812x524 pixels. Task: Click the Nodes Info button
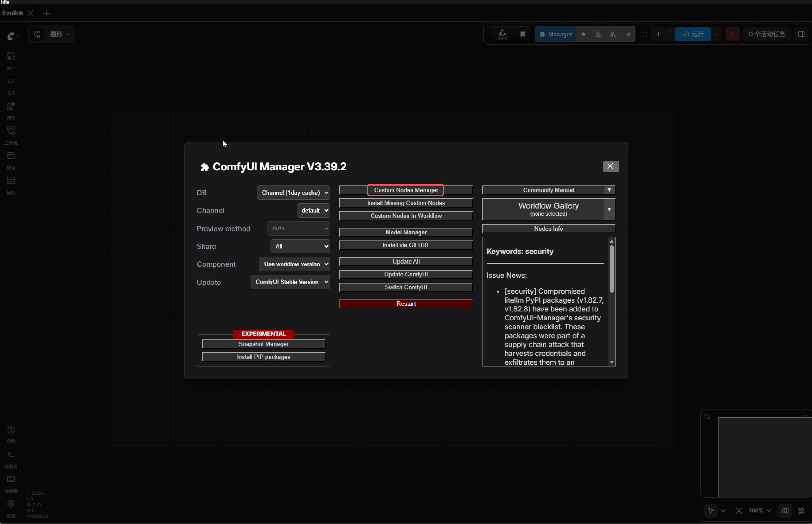click(x=549, y=229)
